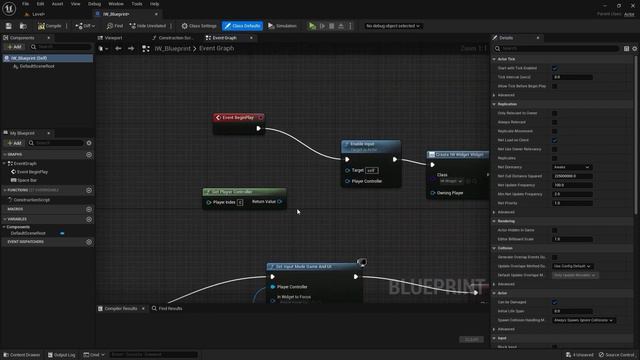The height and width of the screenshot is (360, 640).
Task: Toggle Replicate Movement checkbox
Action: (x=554, y=131)
